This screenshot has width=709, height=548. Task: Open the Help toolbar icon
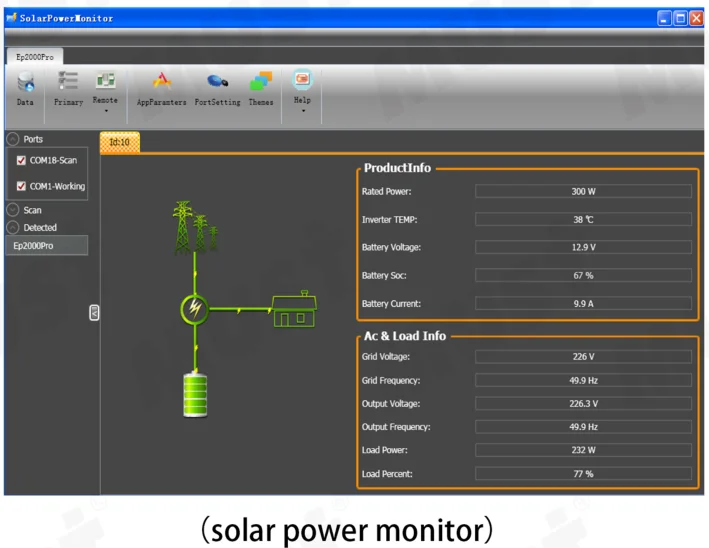tap(302, 81)
